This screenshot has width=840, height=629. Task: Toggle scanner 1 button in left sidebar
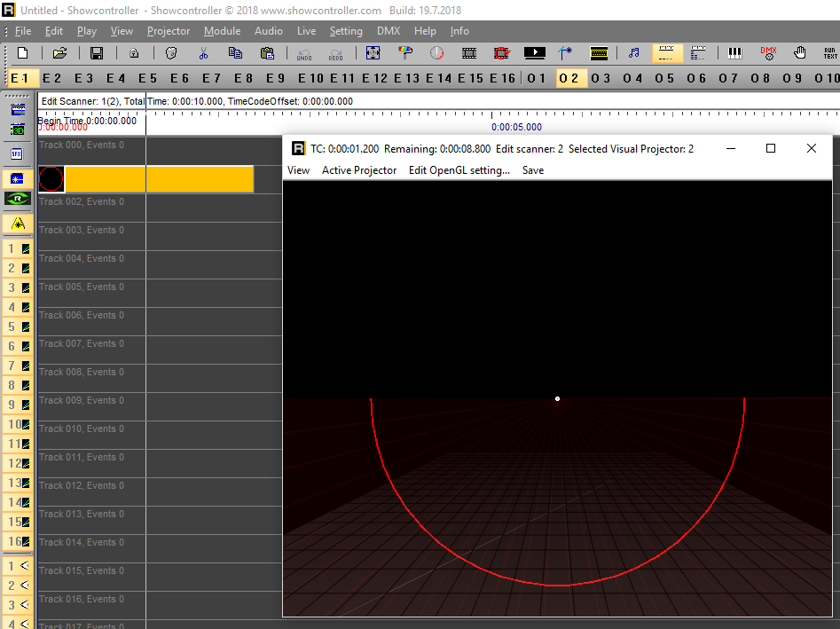tap(18, 249)
